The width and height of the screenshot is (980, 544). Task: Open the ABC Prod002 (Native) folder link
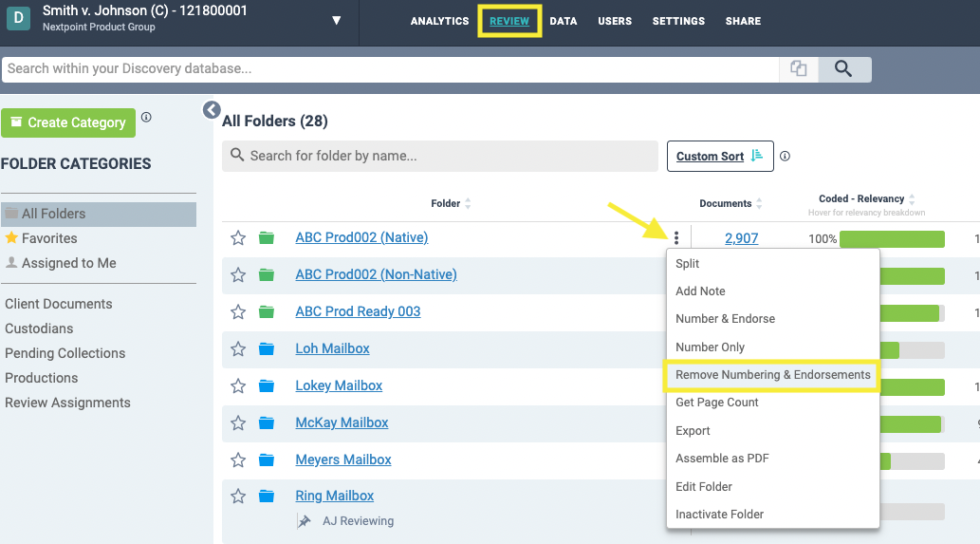coord(361,237)
